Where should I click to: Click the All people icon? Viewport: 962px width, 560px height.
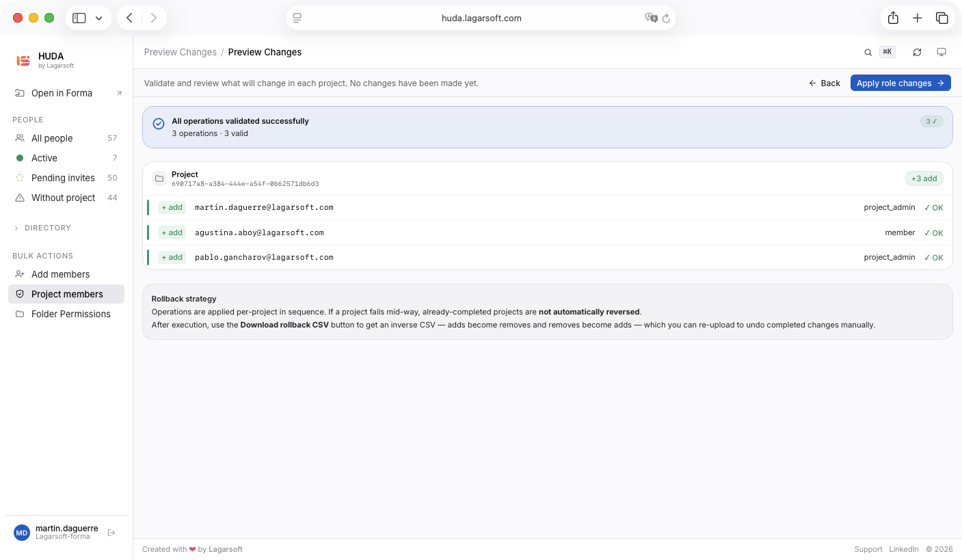pos(20,138)
